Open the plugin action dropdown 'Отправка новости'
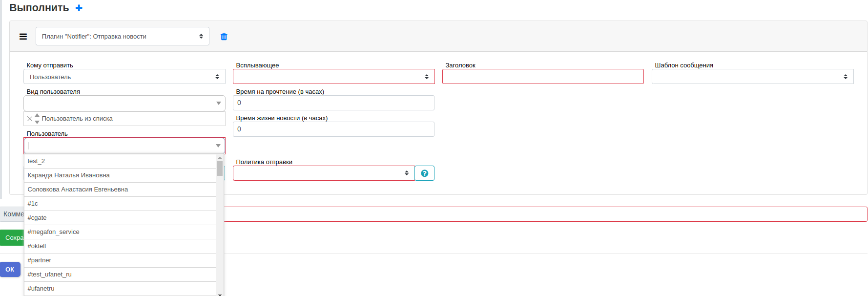The image size is (868, 296). [x=123, y=37]
